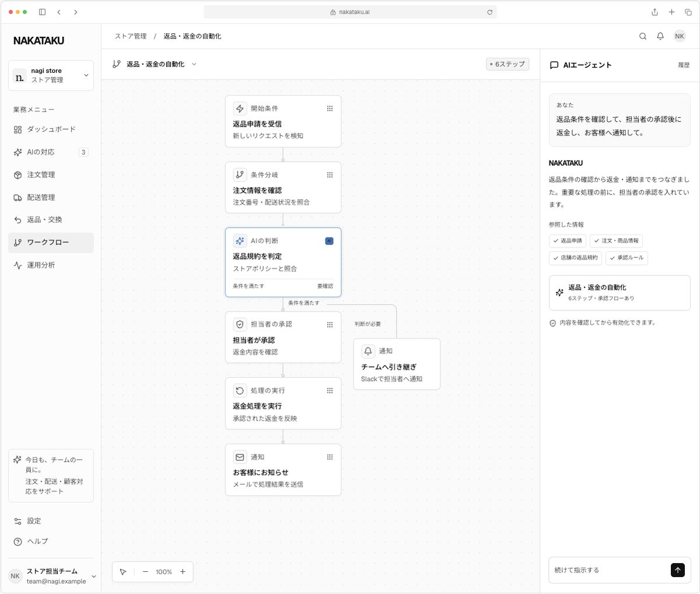Toggle the 店舗の返品規約 reference chip

[x=575, y=257]
